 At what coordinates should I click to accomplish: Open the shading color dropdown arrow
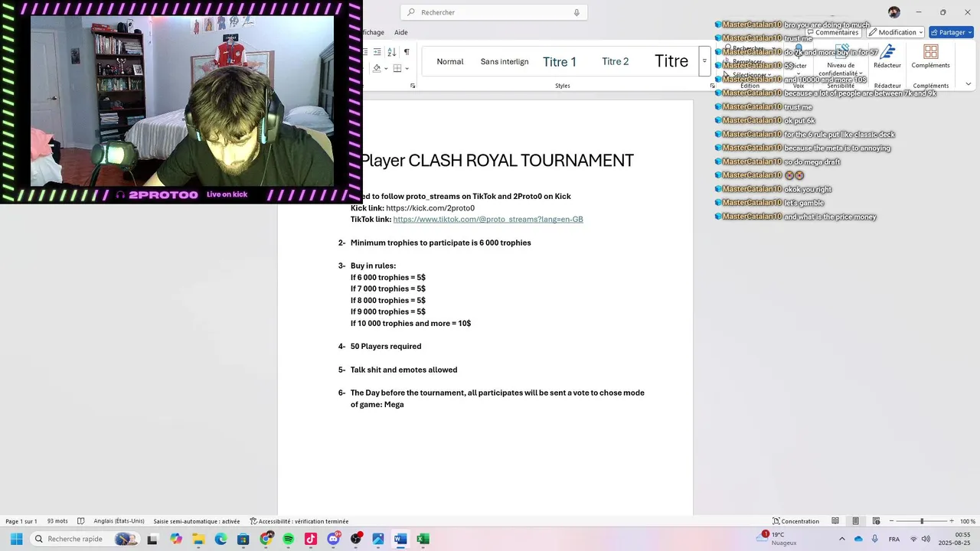point(386,68)
